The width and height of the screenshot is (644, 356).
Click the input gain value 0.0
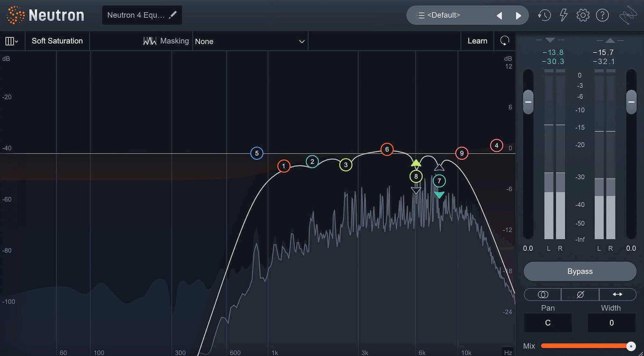[x=528, y=248]
